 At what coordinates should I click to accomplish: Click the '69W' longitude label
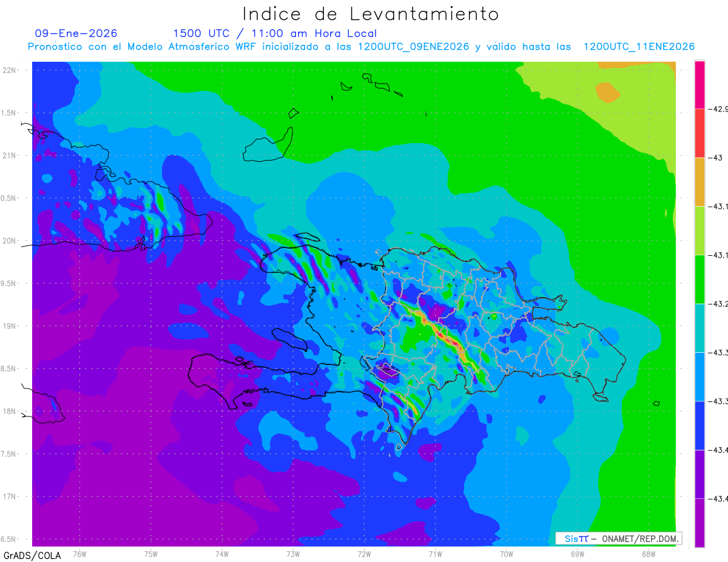[x=577, y=554]
